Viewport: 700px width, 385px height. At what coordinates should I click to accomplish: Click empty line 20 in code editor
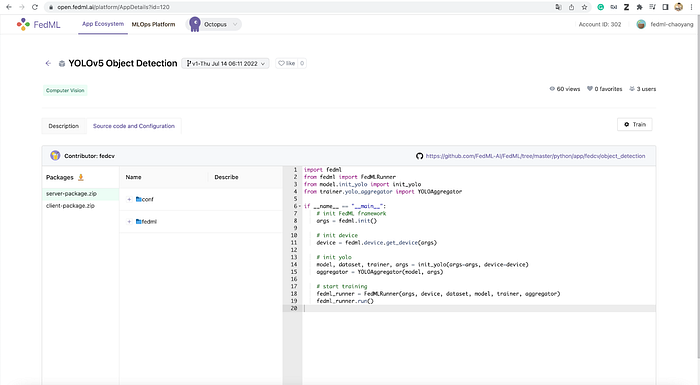[479, 308]
